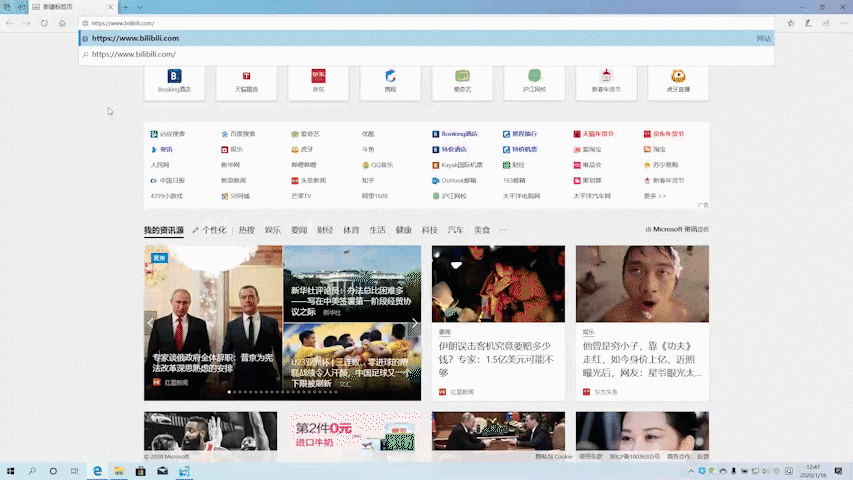Show the previous slide in the news carousel

(151, 323)
